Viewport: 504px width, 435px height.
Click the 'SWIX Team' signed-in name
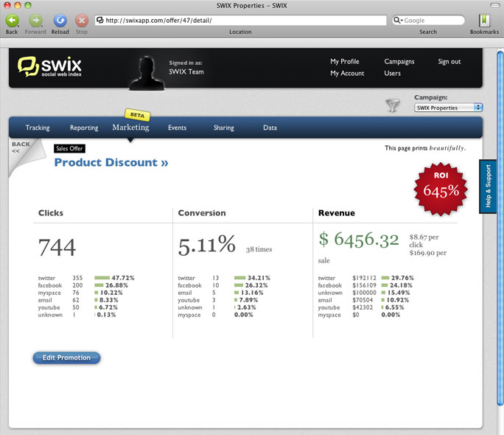tap(186, 72)
